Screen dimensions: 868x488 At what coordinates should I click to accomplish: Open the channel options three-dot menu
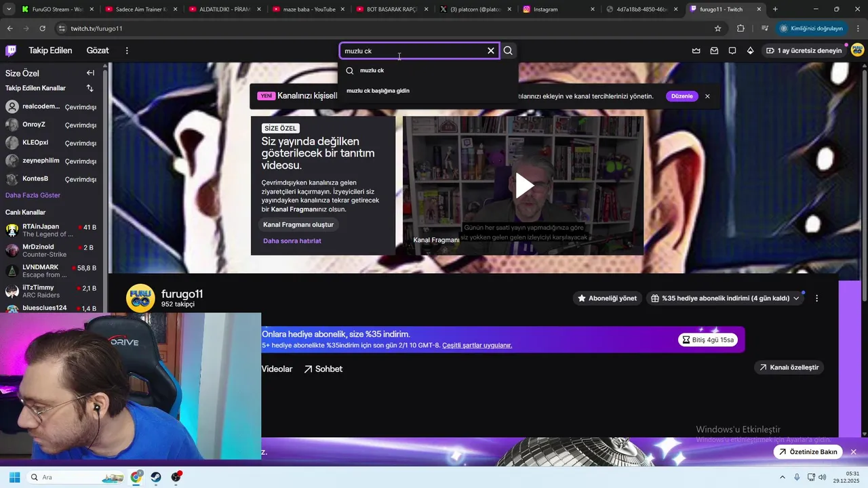(816, 298)
